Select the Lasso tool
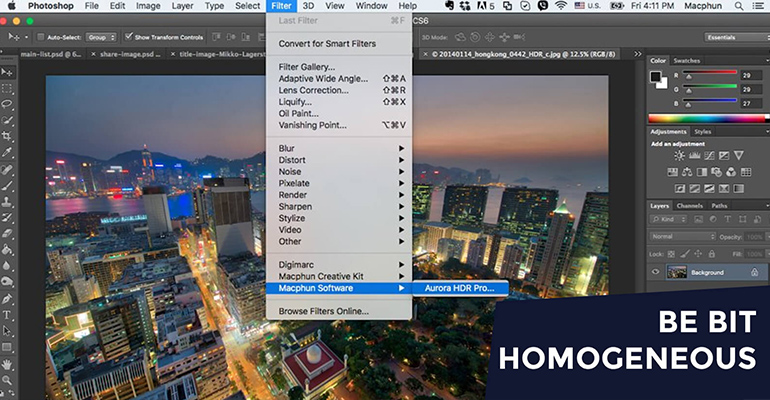The height and width of the screenshot is (400, 770). [x=7, y=104]
